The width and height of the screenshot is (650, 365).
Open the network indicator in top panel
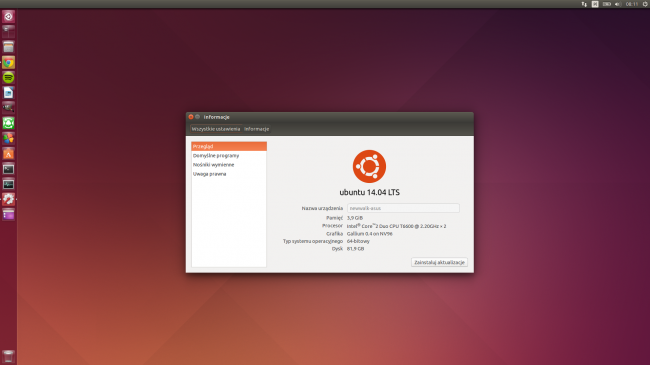[584, 4]
